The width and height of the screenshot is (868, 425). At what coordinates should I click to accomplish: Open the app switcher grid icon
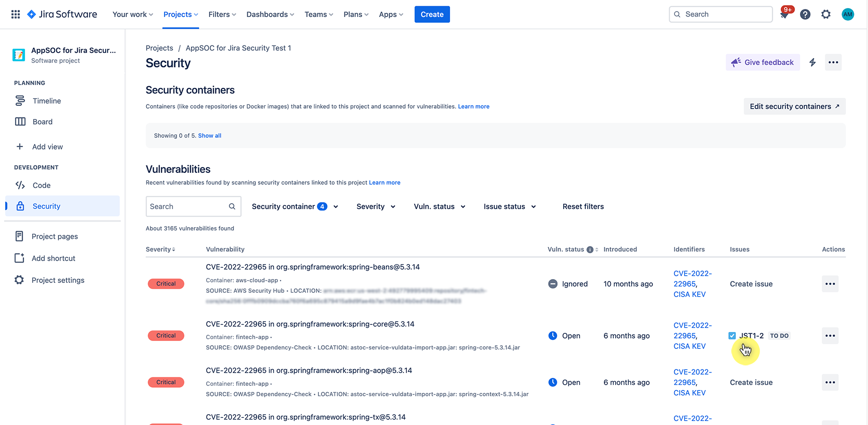click(x=16, y=14)
